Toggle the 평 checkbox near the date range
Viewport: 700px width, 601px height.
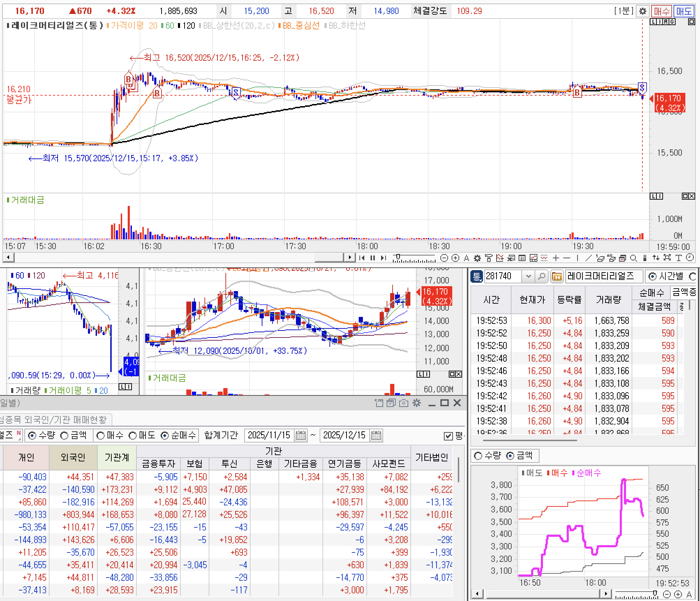448,436
